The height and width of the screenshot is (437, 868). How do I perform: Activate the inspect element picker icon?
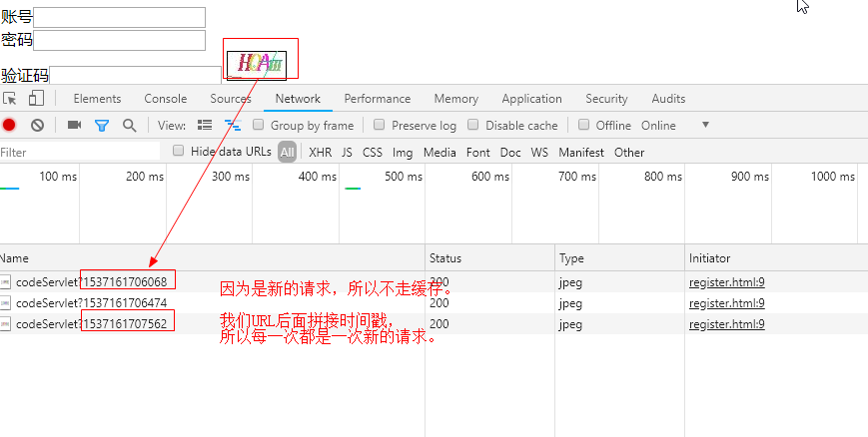[x=9, y=99]
